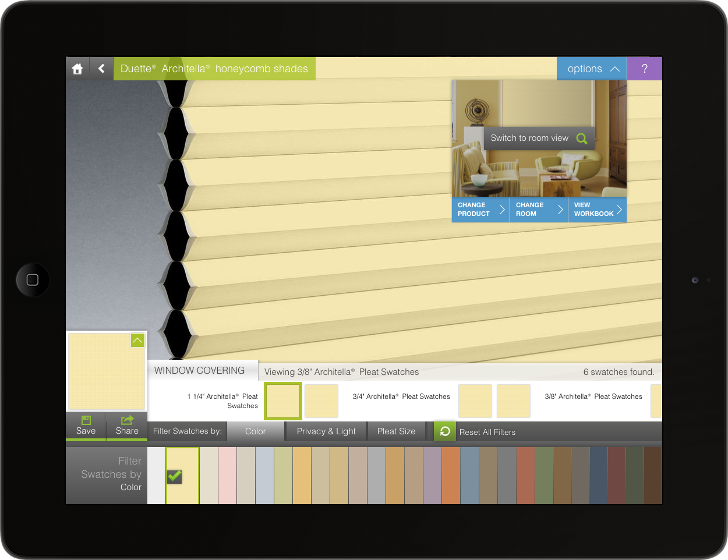Filter by the pale olive green color bar

coord(284,476)
